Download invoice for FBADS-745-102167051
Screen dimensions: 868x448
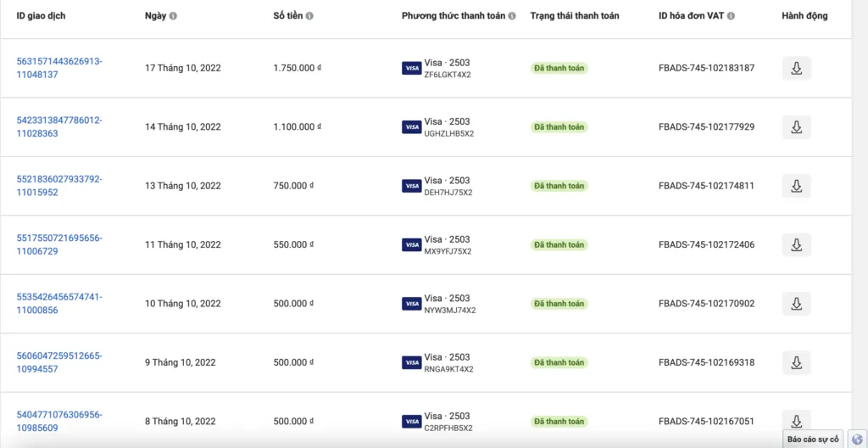coord(797,420)
